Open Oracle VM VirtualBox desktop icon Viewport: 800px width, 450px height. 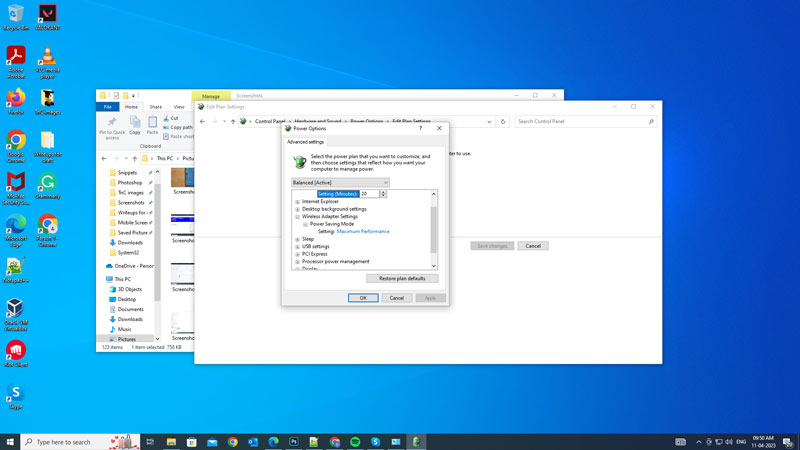(15, 315)
